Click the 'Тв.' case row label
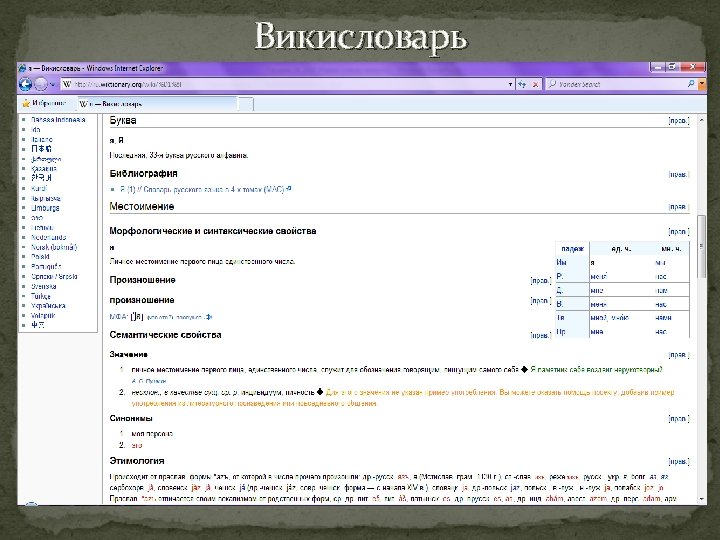This screenshot has width=720, height=540. 561,318
